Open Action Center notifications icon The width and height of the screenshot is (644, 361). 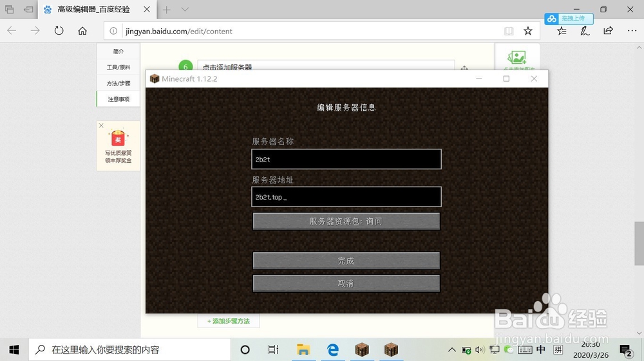[x=625, y=350]
